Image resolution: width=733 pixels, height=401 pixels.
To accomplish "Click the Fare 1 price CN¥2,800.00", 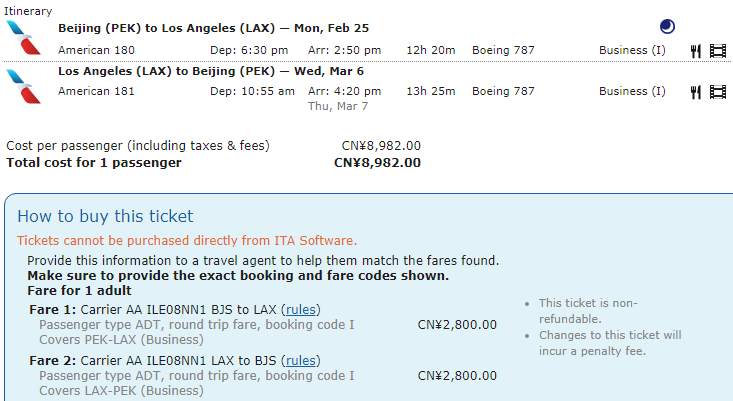I will (x=457, y=324).
